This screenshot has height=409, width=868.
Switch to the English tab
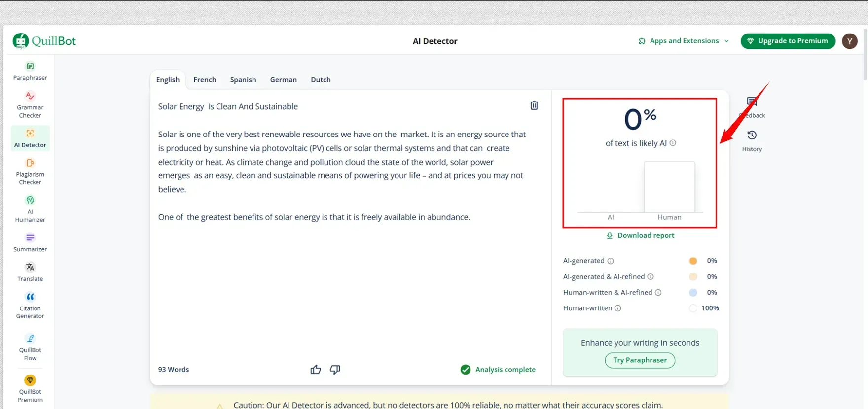[168, 79]
